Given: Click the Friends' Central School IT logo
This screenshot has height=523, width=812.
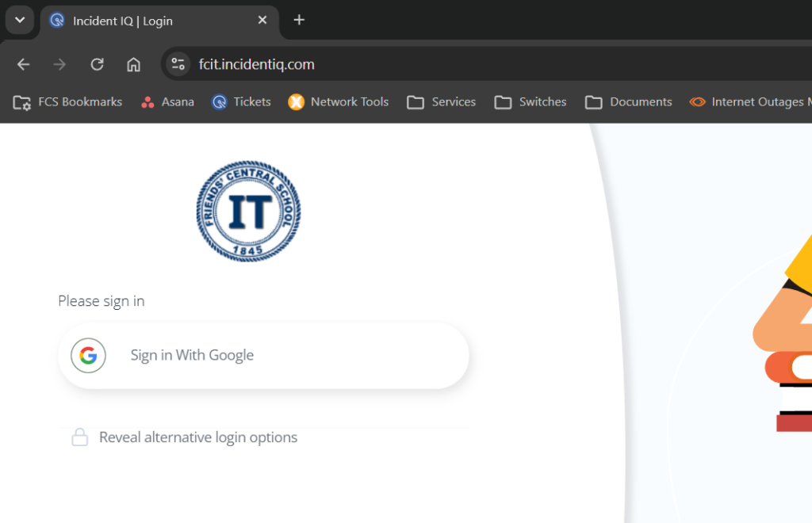Looking at the screenshot, I should click(x=248, y=211).
